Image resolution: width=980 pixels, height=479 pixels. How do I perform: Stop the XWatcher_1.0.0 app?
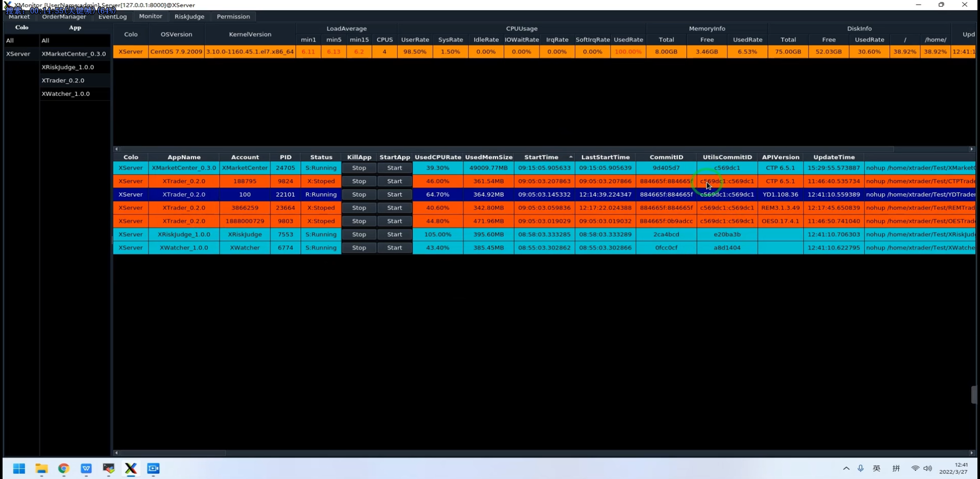[x=359, y=248]
